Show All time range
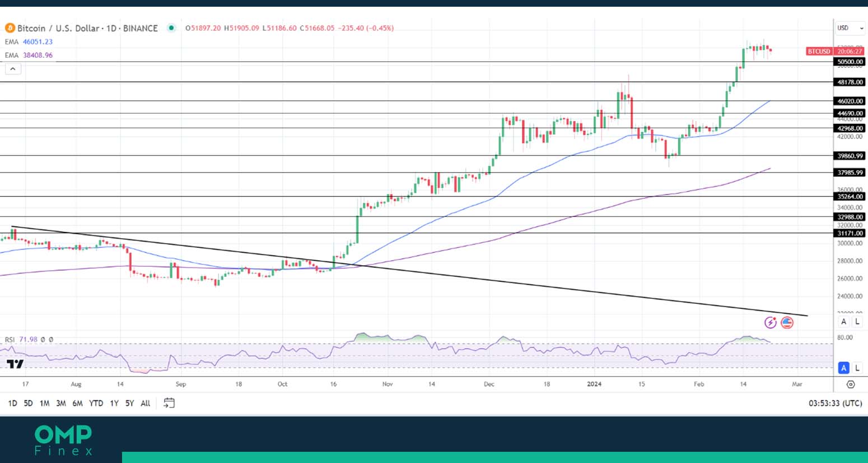This screenshot has height=463, width=868. point(146,403)
